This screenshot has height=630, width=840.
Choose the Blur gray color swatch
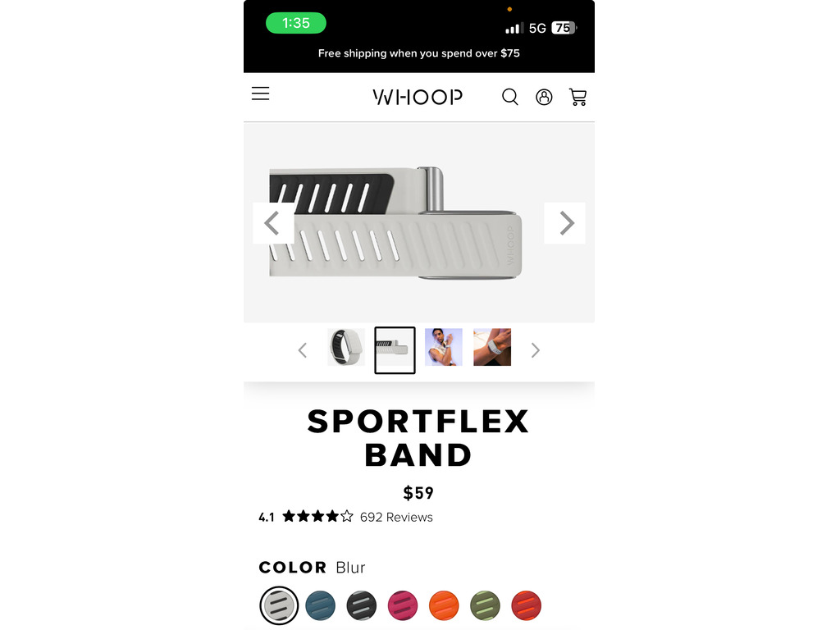[279, 605]
